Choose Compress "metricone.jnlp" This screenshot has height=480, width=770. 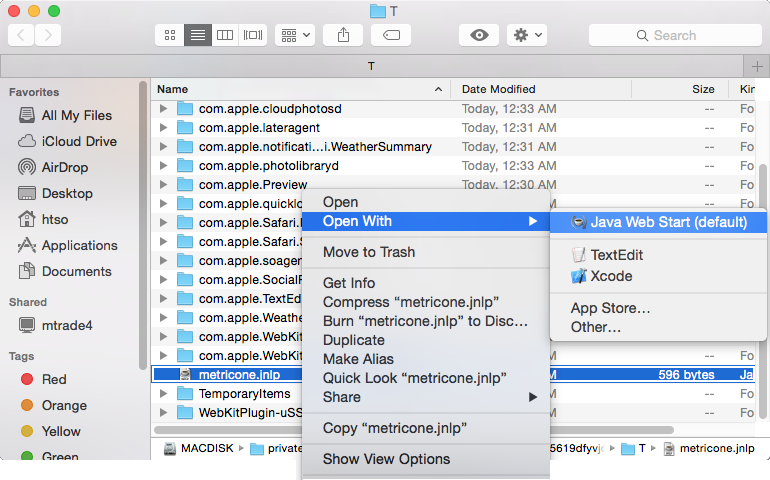point(426,302)
